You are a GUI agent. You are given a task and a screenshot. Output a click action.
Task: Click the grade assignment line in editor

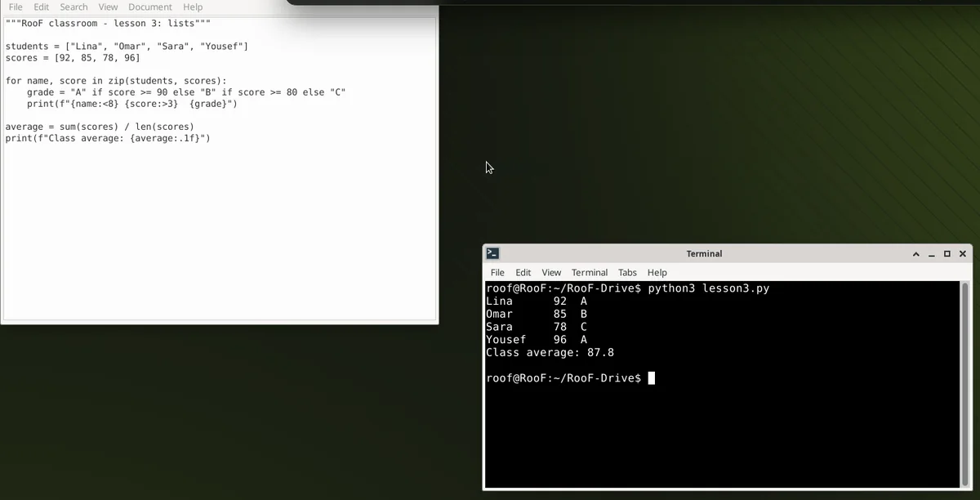pos(186,92)
